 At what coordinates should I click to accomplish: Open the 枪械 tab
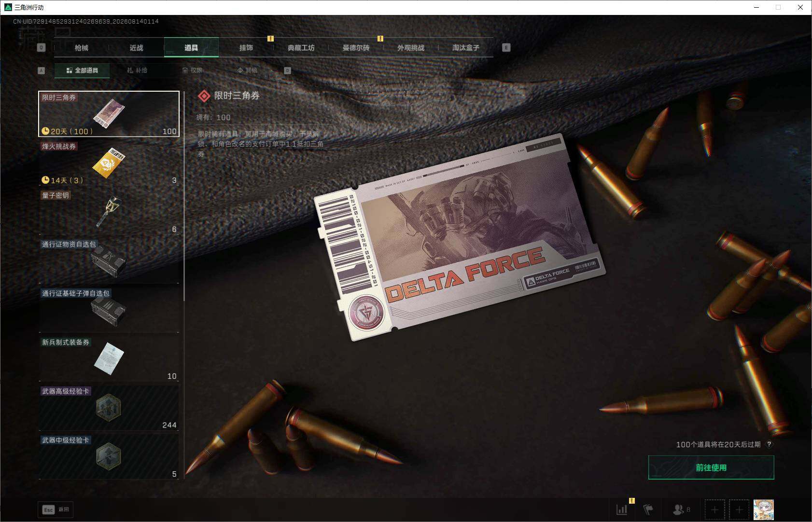click(x=82, y=48)
